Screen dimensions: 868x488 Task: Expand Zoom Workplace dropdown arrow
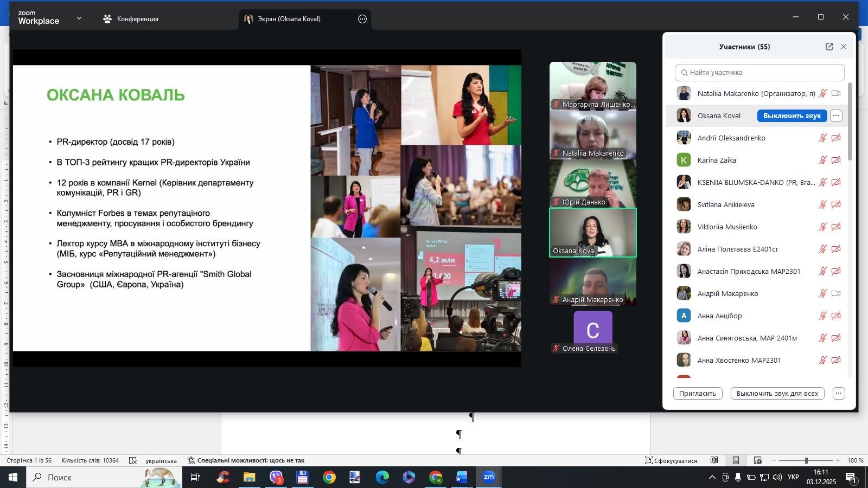(x=79, y=18)
